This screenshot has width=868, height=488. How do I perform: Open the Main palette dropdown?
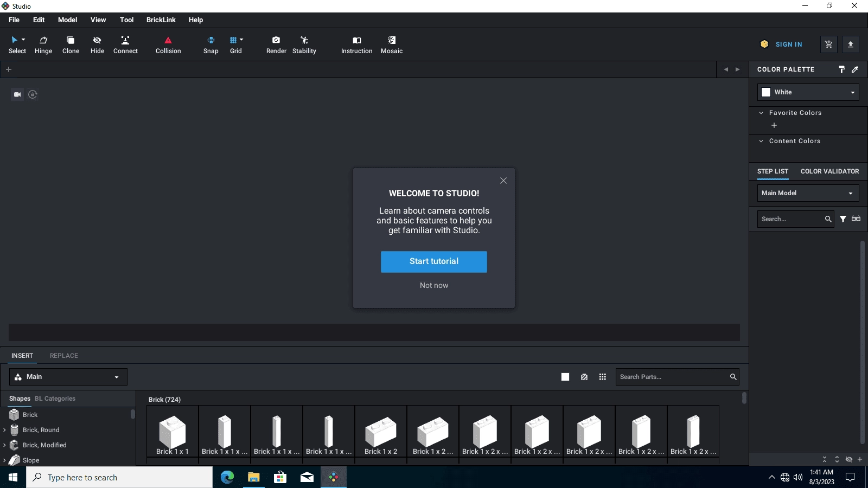68,377
